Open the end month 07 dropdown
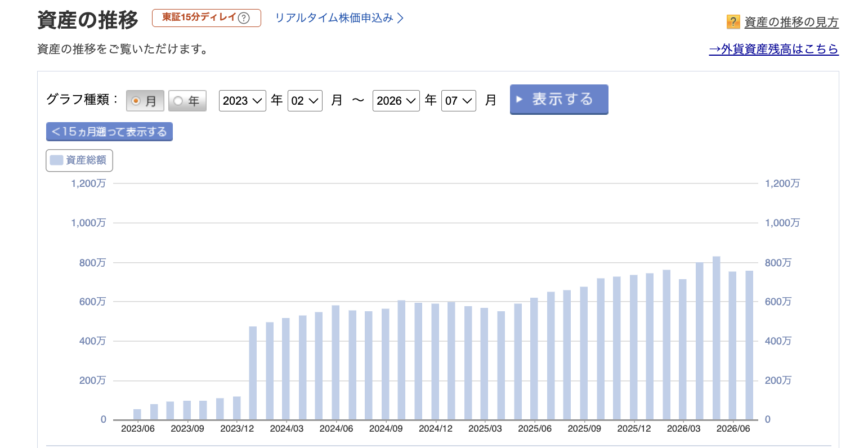 (x=458, y=101)
